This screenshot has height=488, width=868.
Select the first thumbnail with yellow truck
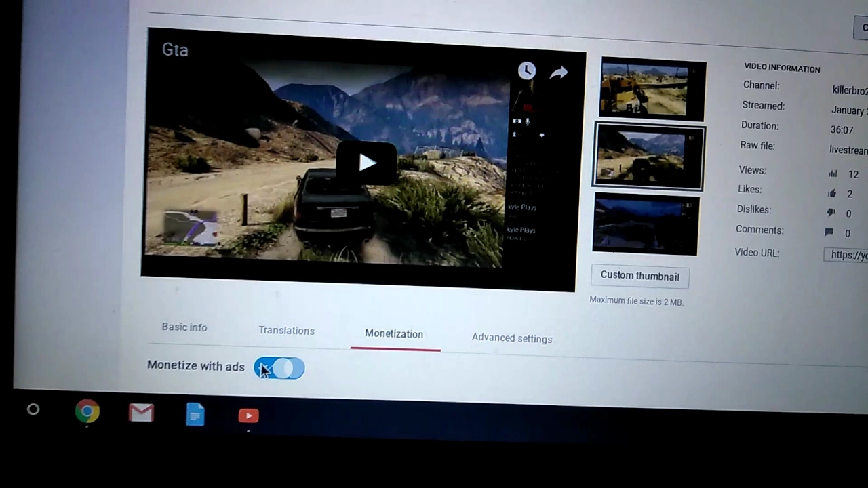pos(653,89)
